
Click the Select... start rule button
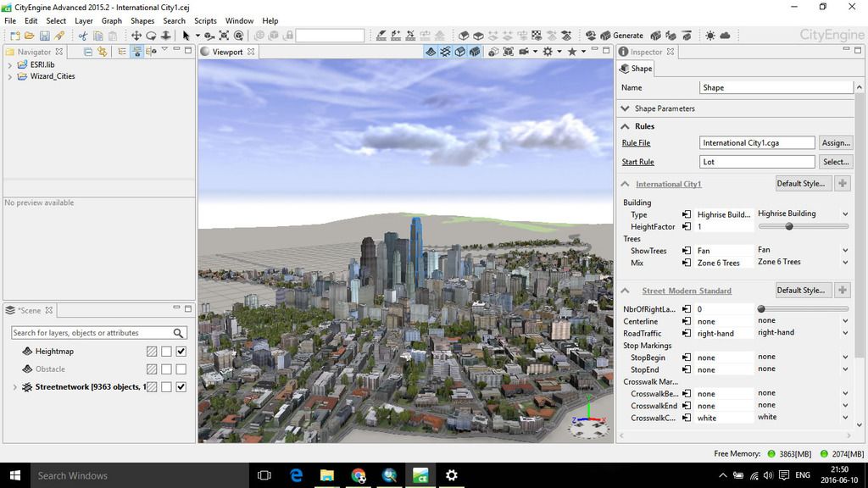835,162
